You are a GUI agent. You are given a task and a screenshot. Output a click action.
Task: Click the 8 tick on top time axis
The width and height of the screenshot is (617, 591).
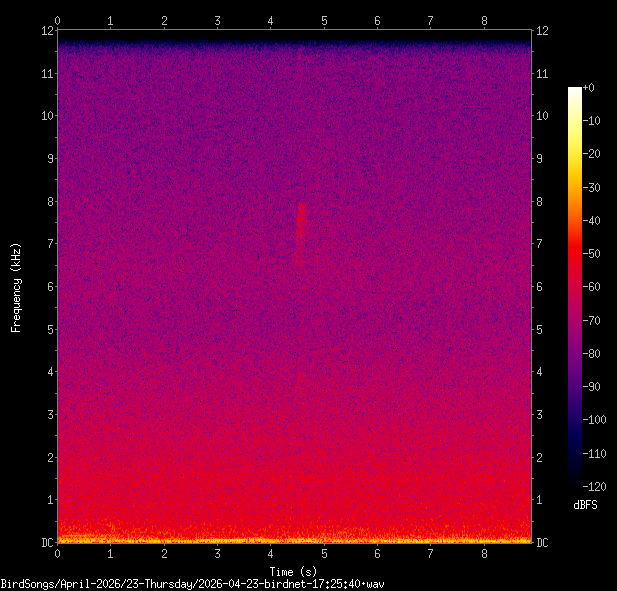click(484, 20)
